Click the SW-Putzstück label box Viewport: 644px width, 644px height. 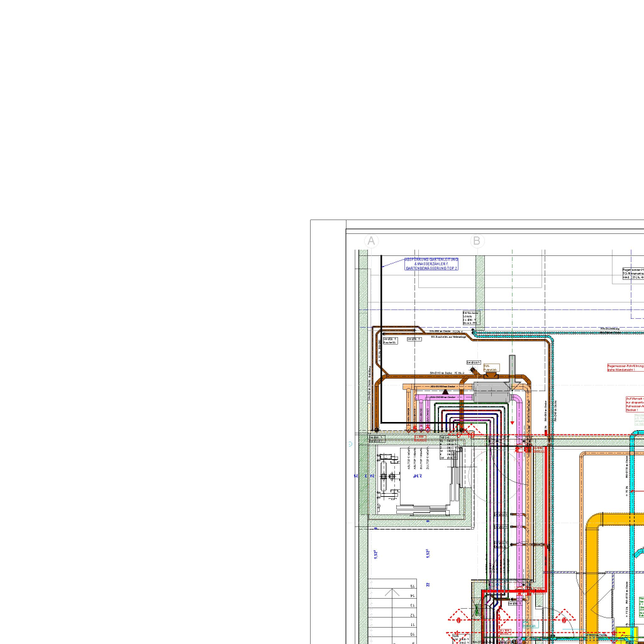click(x=491, y=366)
